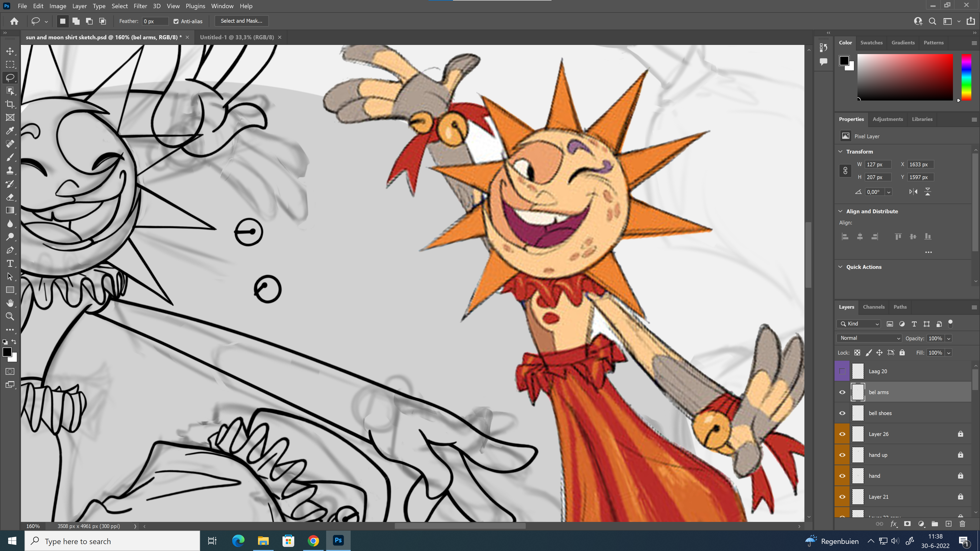Click the delete layer trash icon

point(962,524)
